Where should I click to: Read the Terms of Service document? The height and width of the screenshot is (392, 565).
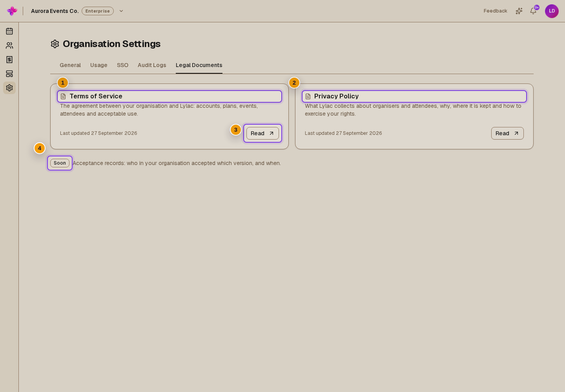(x=262, y=133)
